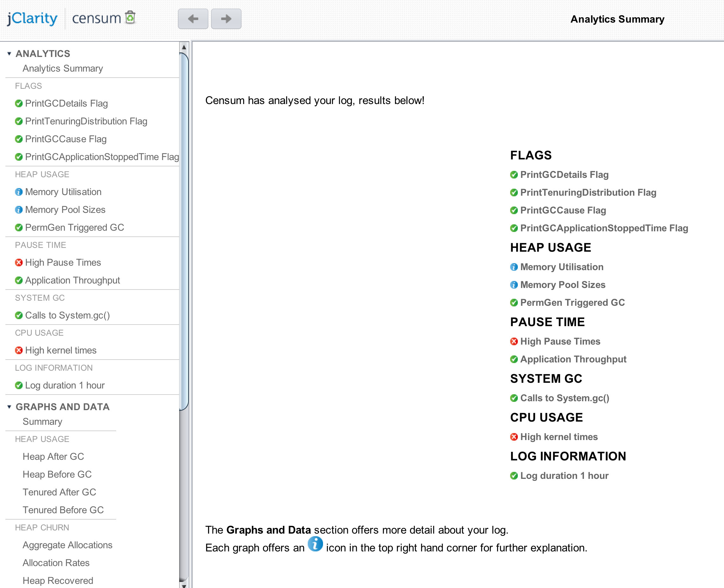Click green check beside main Log duration 1 hour
The image size is (724, 588).
point(514,476)
